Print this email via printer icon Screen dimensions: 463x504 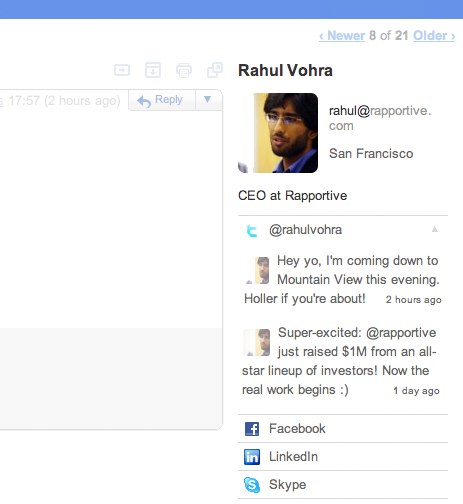point(184,70)
